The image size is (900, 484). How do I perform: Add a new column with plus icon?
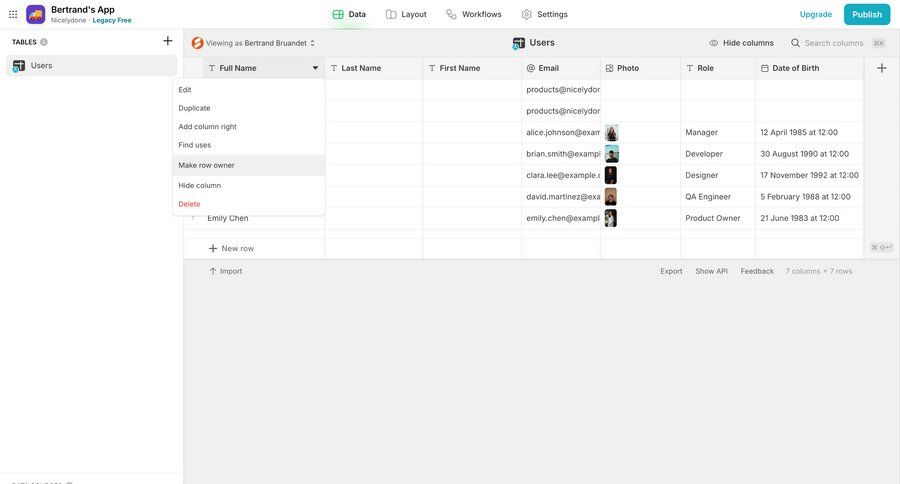(882, 68)
